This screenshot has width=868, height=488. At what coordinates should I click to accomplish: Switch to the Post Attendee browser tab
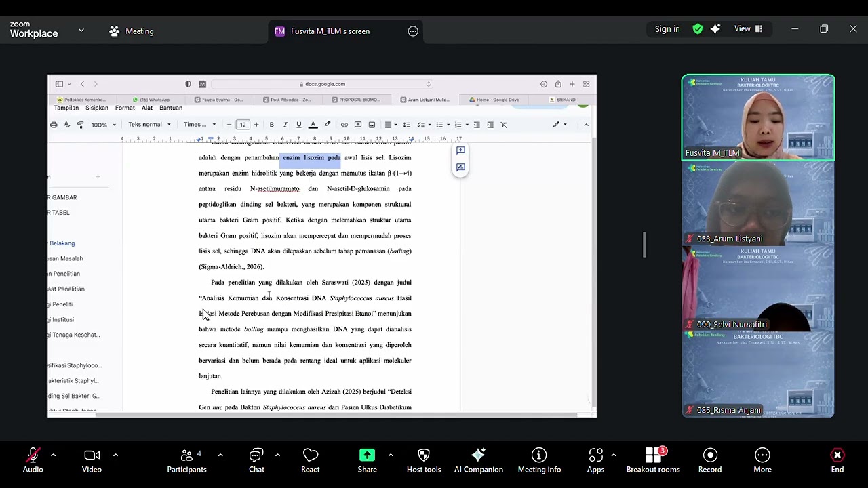(x=288, y=100)
